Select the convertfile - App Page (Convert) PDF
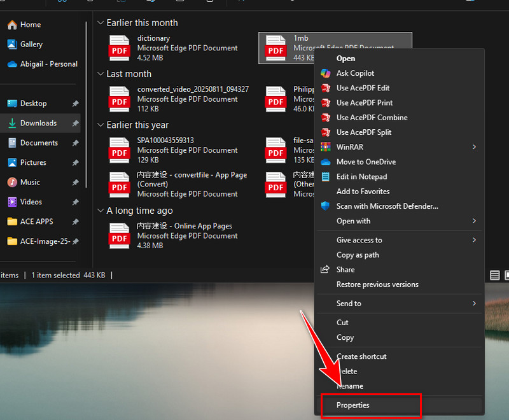 pyautogui.click(x=178, y=185)
